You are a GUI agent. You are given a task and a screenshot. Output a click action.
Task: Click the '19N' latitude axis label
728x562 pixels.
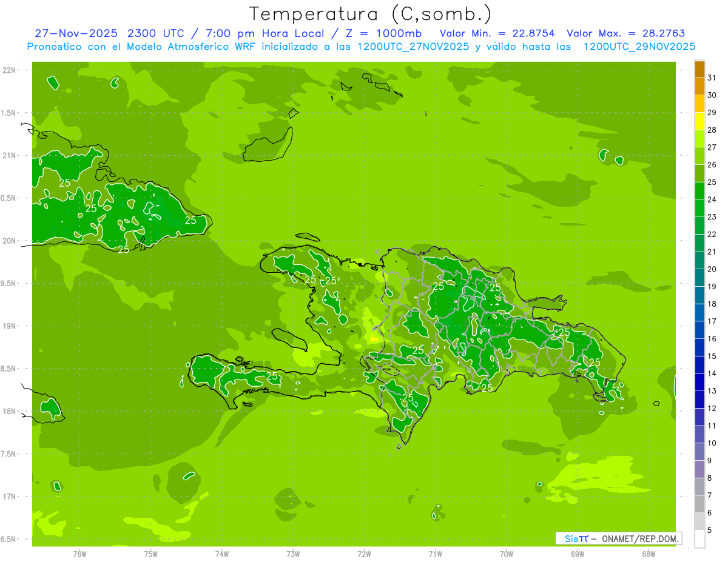pyautogui.click(x=10, y=326)
